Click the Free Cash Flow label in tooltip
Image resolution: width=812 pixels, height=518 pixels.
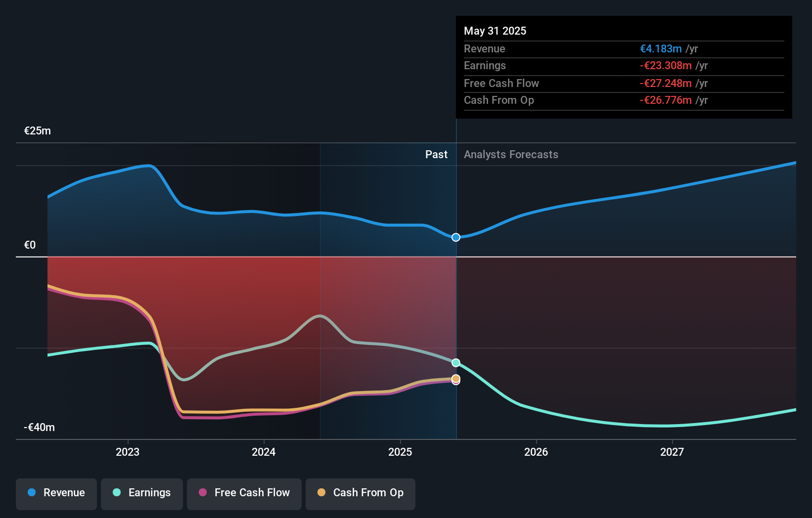click(x=501, y=84)
